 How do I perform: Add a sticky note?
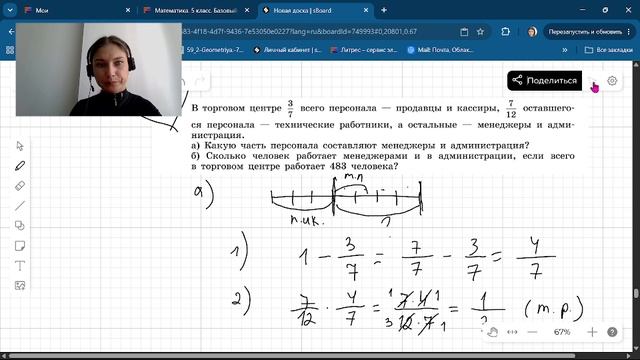20,246
